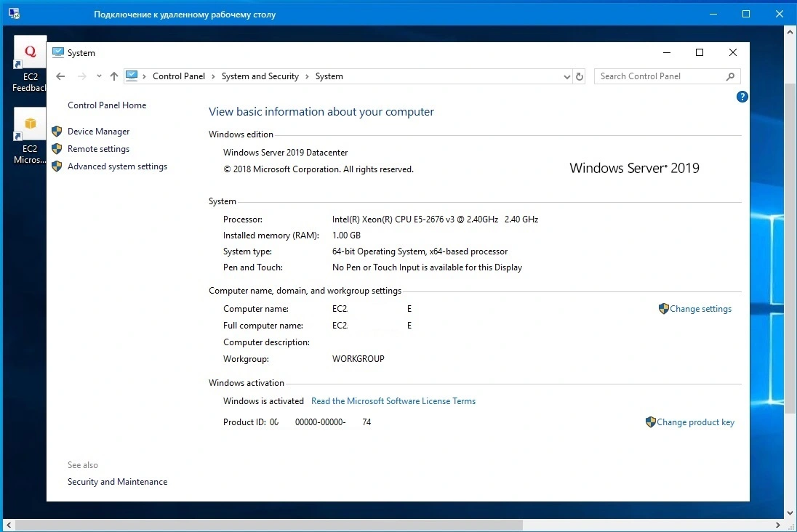The height and width of the screenshot is (532, 797).
Task: Expand chevron after System and Security breadcrumb
Action: pyautogui.click(x=307, y=77)
